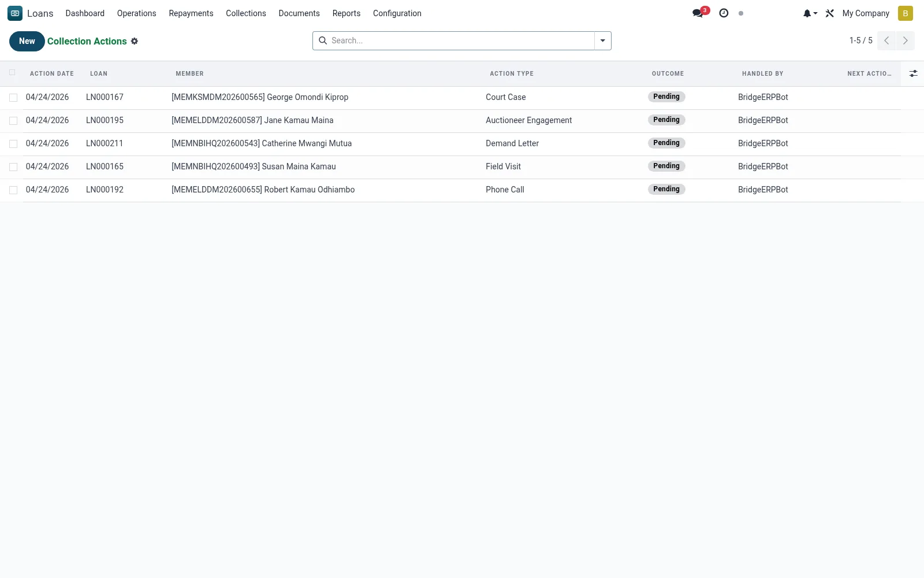Sort by Outcome column header
924x578 pixels.
tap(668, 73)
